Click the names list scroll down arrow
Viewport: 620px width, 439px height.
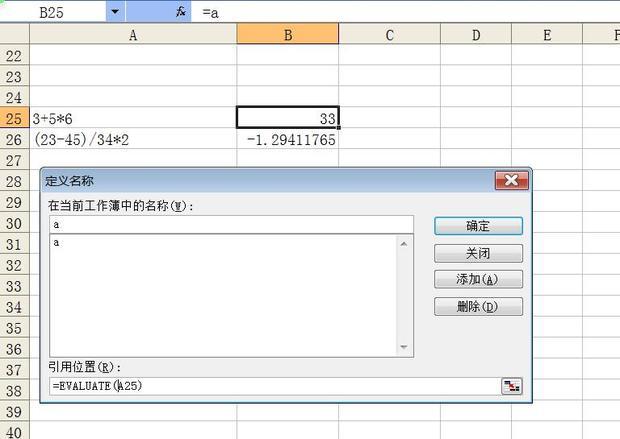click(404, 347)
